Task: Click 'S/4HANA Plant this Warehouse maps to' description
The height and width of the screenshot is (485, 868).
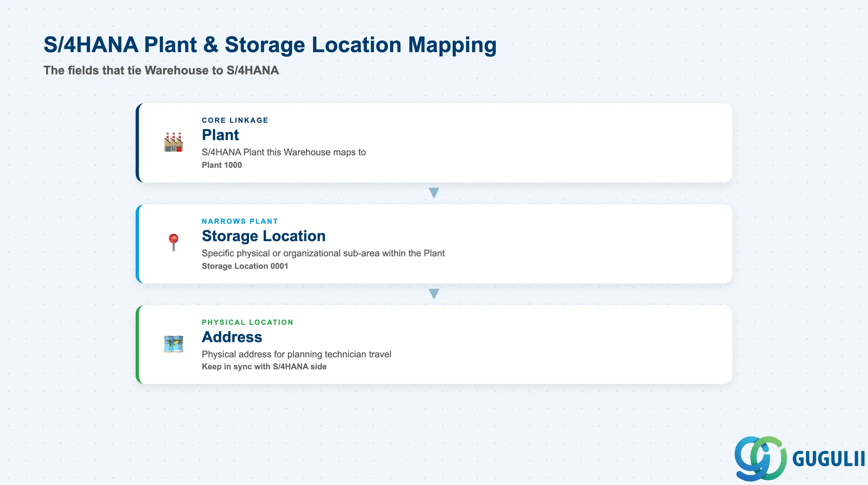Action: click(284, 152)
